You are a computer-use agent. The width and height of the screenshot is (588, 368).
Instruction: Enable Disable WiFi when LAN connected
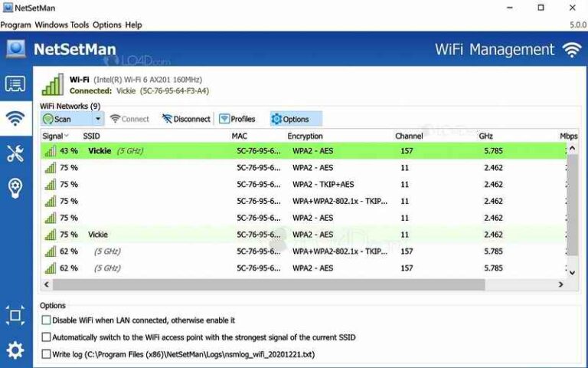pyautogui.click(x=47, y=320)
